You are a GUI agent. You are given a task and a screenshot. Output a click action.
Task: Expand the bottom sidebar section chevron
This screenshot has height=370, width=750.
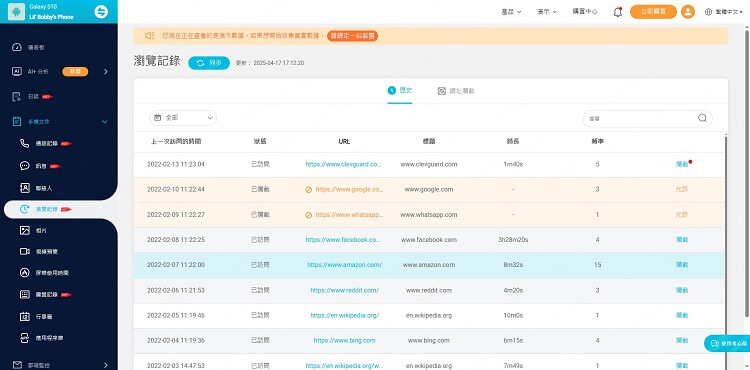(x=106, y=365)
